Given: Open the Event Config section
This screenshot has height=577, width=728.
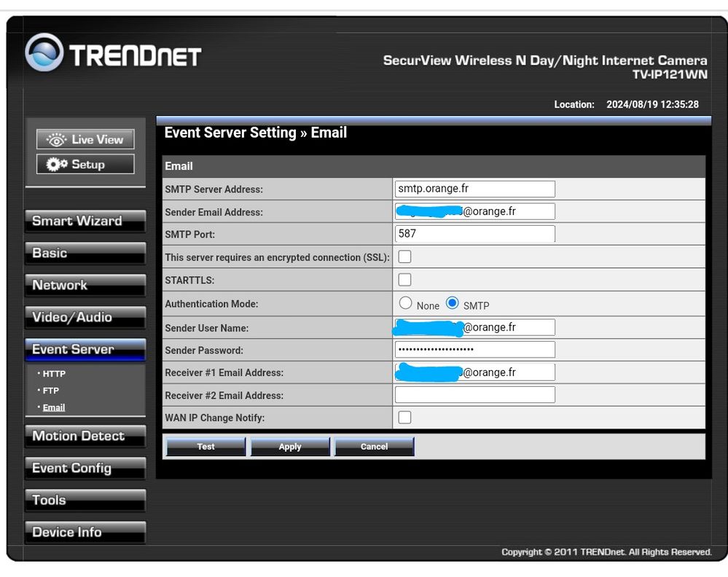Looking at the screenshot, I should (85, 468).
